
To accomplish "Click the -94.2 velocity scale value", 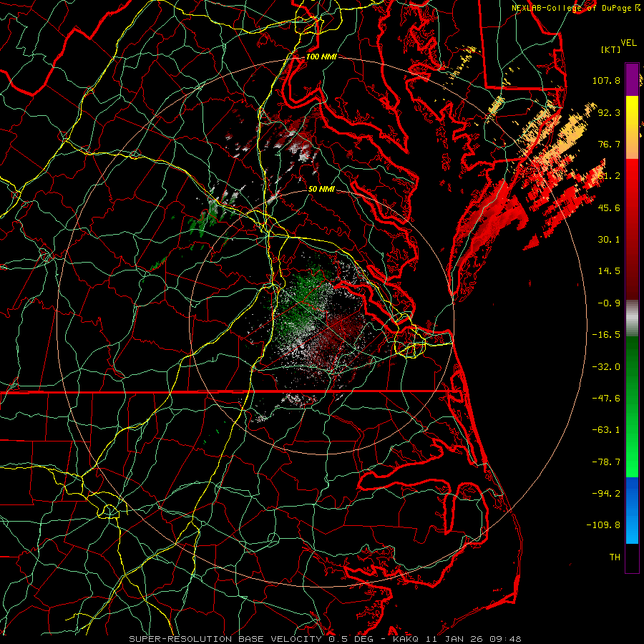I will pos(606,494).
